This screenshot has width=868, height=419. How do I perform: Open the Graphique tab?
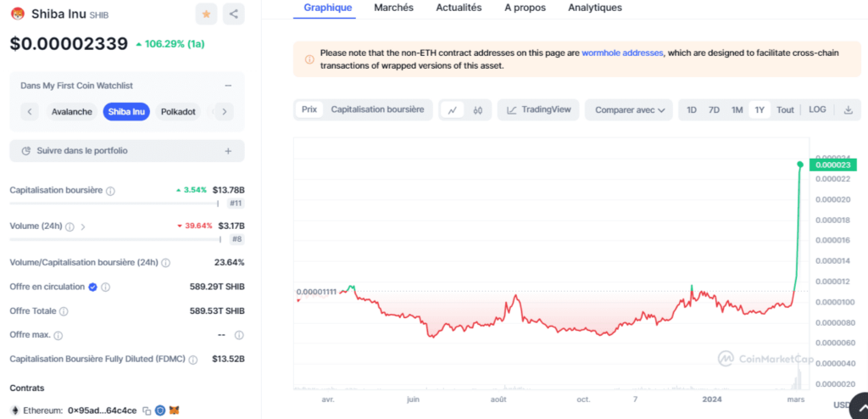(x=328, y=8)
